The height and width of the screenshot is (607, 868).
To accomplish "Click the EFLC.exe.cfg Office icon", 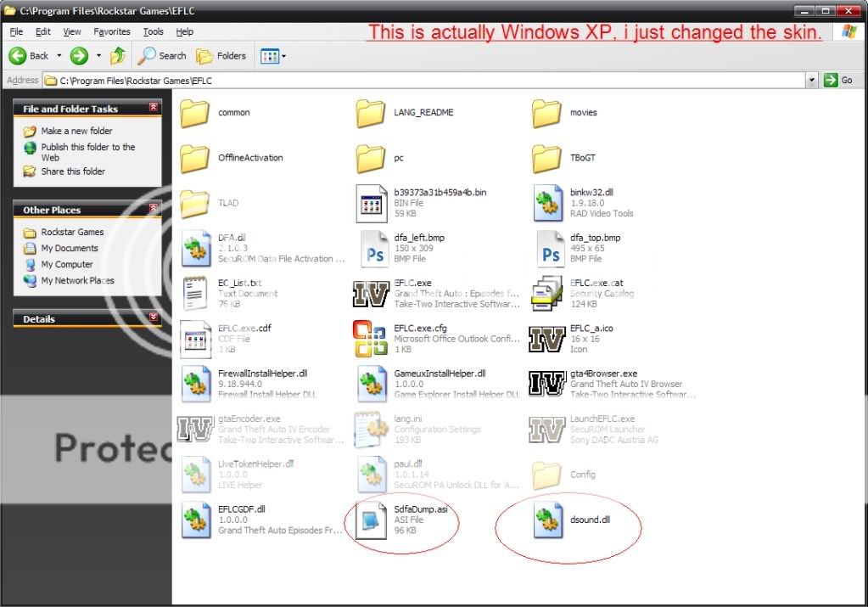I will click(x=371, y=339).
